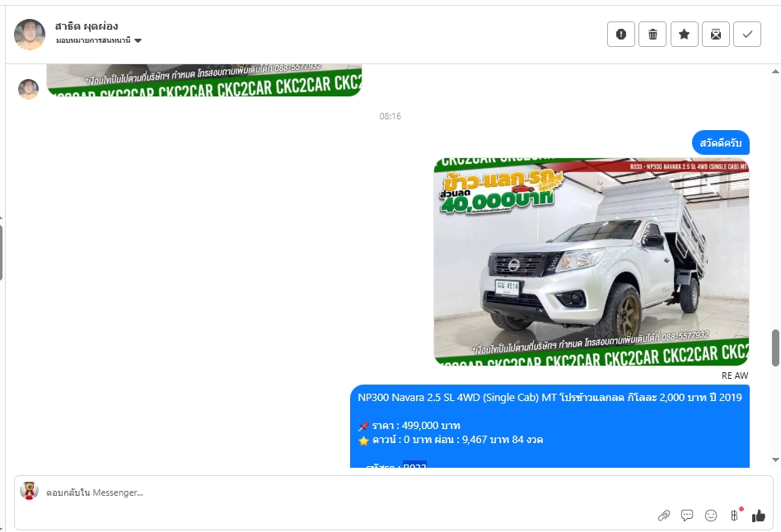Click the RE AW sender label
The height and width of the screenshot is (532, 781).
point(735,376)
